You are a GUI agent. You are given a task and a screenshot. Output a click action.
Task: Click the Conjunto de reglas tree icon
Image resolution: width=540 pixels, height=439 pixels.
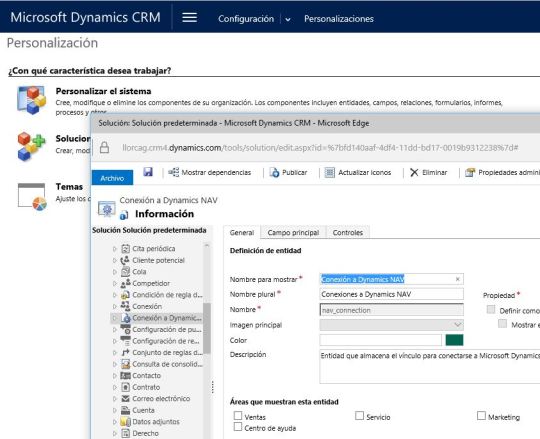pos(126,353)
